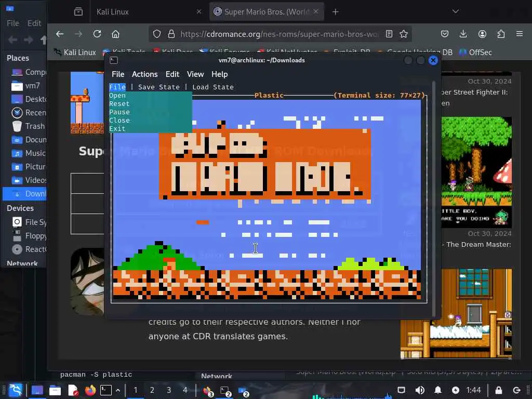The height and width of the screenshot is (399, 532).
Task: Switch to workspace 2
Action: click(152, 390)
